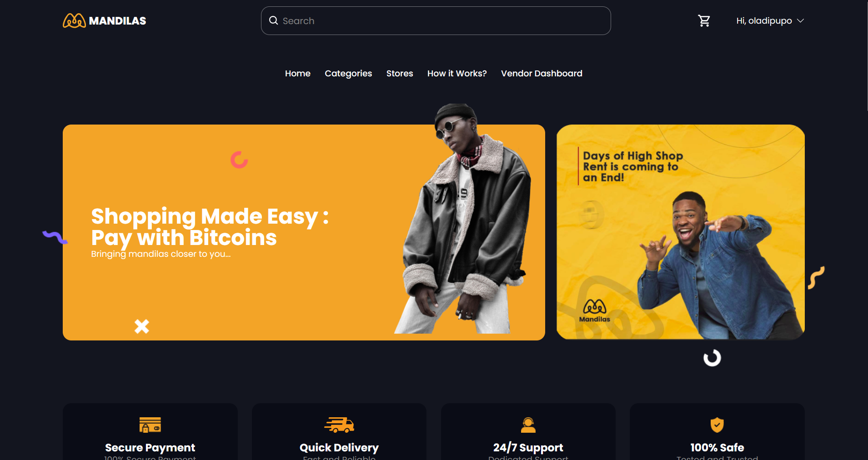Focus the Search input field
The height and width of the screenshot is (460, 868).
click(436, 21)
